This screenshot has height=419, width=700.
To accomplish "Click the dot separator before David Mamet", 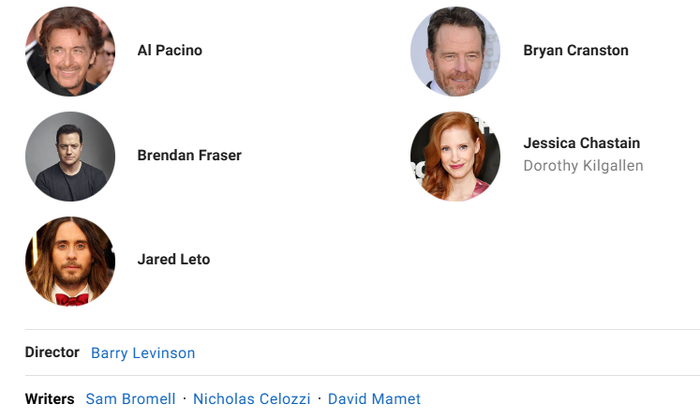I will 319,399.
